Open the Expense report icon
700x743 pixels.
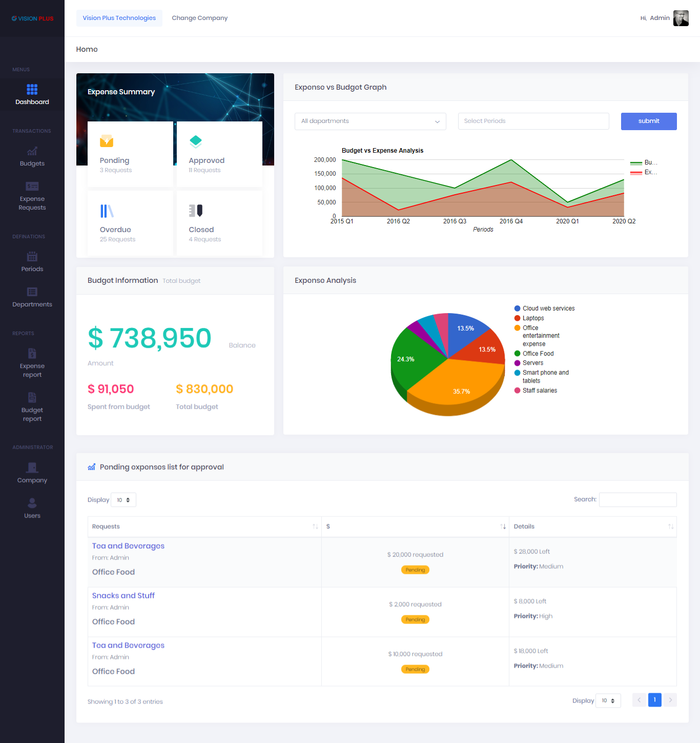(x=32, y=353)
